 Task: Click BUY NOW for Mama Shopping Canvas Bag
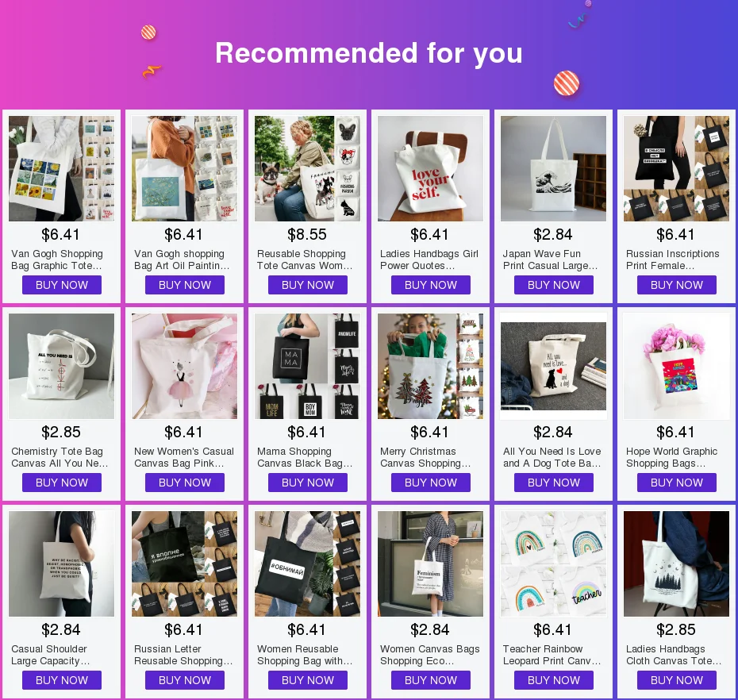[x=307, y=483]
